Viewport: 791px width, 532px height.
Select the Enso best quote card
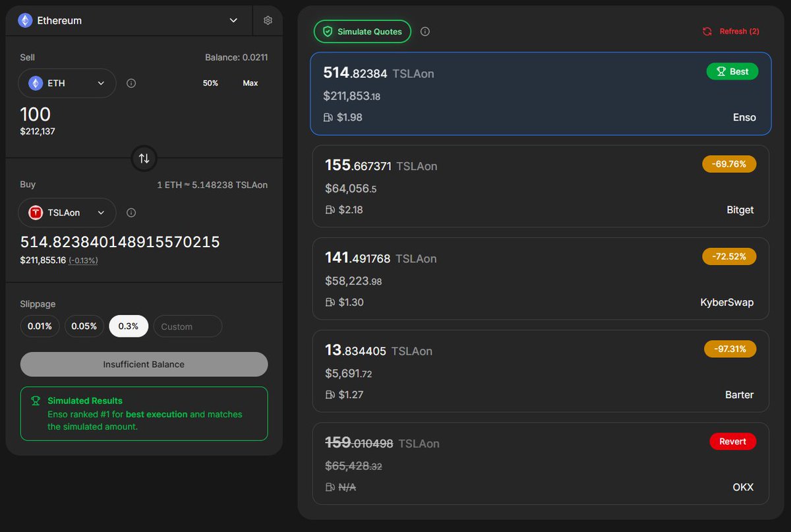[541, 94]
